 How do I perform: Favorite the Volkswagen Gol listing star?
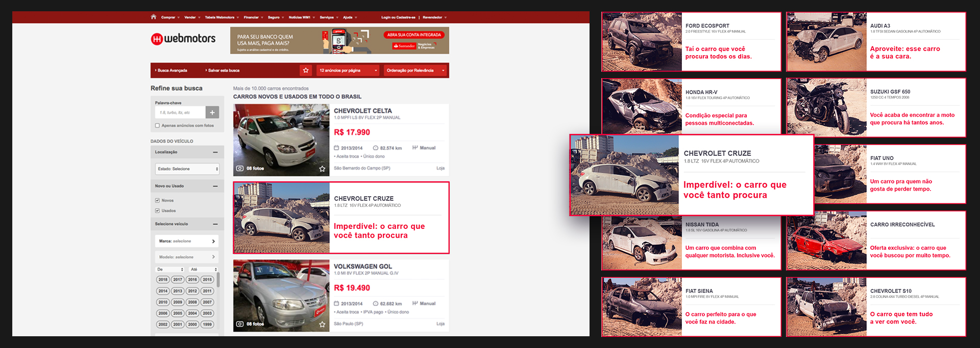tap(322, 324)
